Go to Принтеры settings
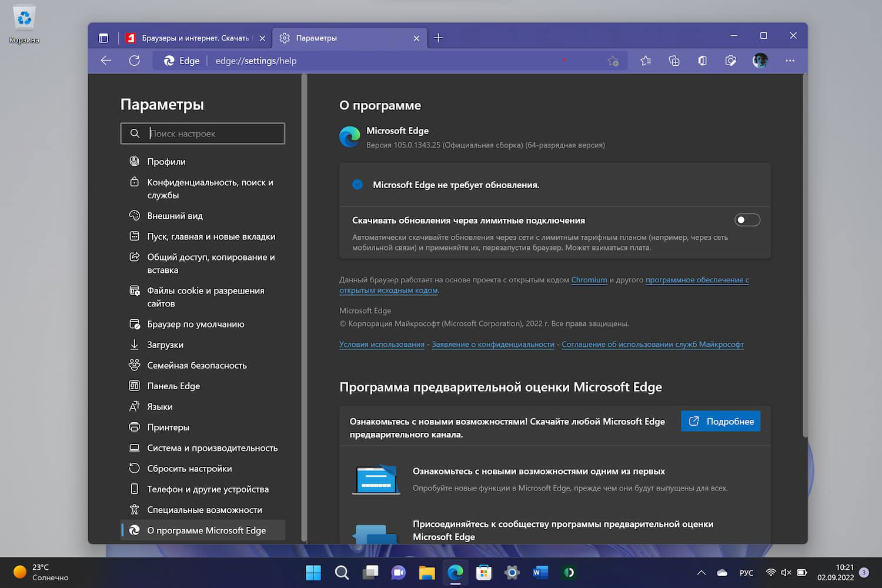The height and width of the screenshot is (588, 882). point(203,427)
